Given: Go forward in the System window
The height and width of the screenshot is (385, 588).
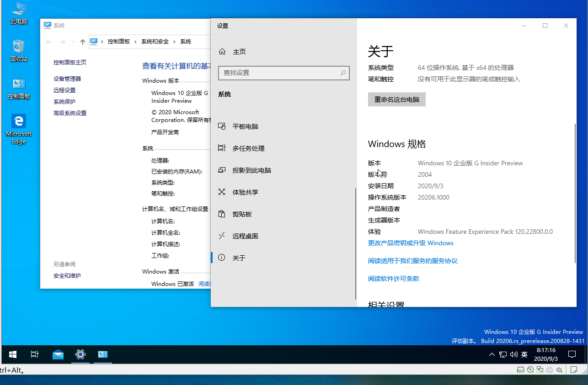Looking at the screenshot, I should pyautogui.click(x=63, y=42).
